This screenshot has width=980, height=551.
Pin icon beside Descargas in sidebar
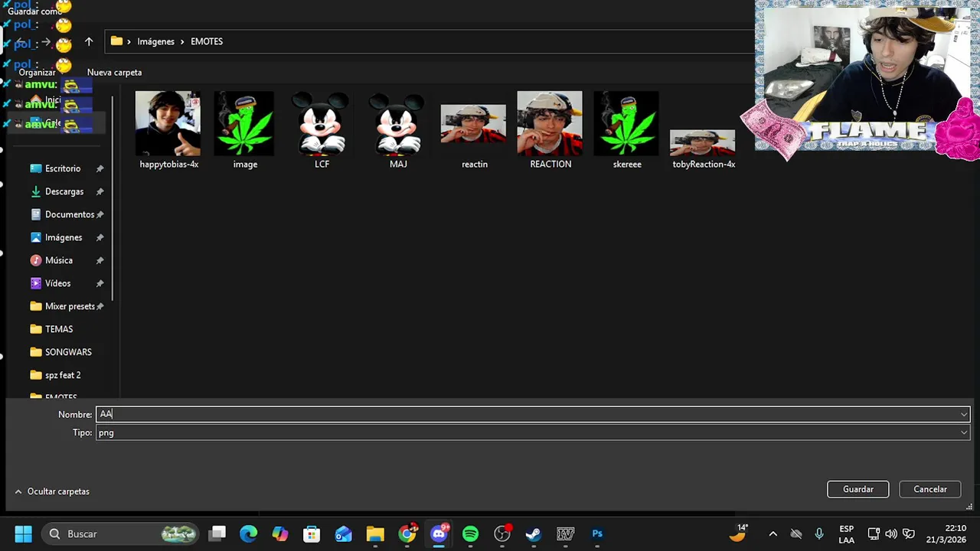(x=100, y=191)
